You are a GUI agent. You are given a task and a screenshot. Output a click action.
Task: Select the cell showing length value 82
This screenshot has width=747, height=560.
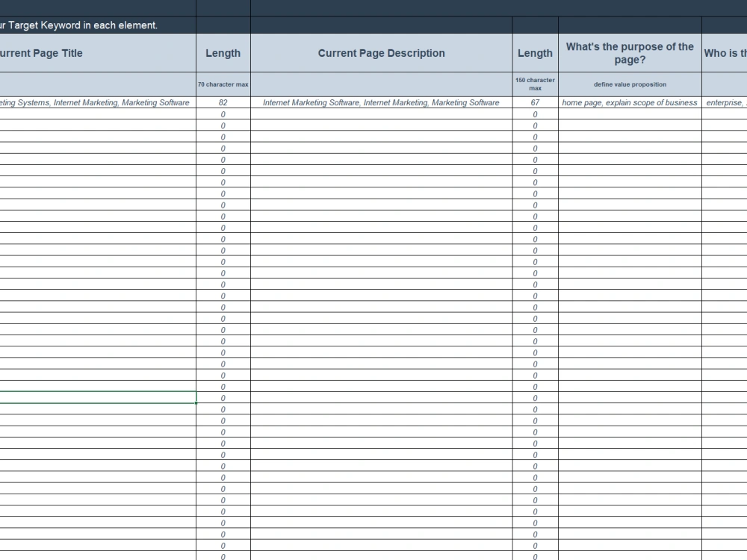point(223,102)
